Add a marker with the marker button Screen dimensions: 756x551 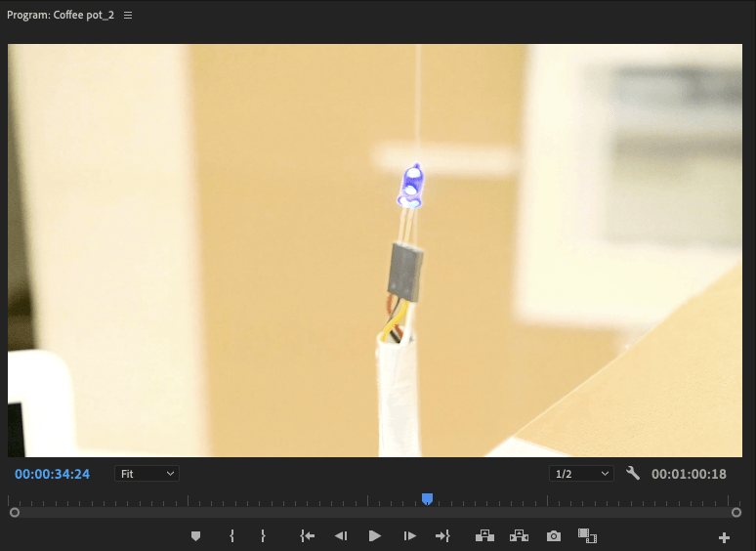195,536
